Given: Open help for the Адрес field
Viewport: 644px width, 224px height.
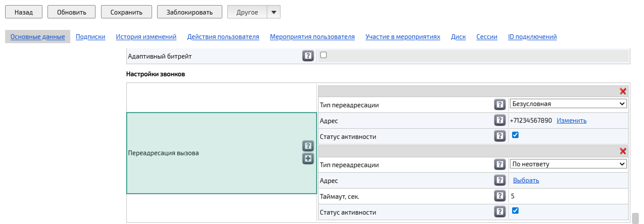Looking at the screenshot, I should [x=500, y=121].
